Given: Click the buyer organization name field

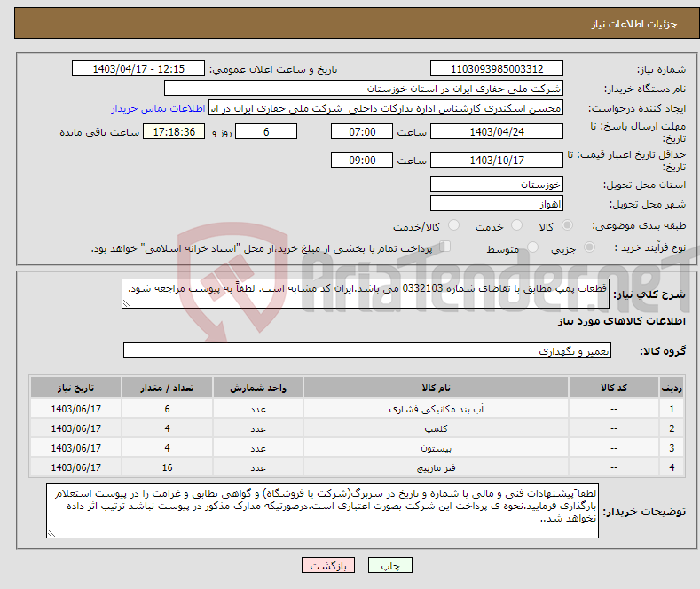Looking at the screenshot, I should tap(364, 89).
